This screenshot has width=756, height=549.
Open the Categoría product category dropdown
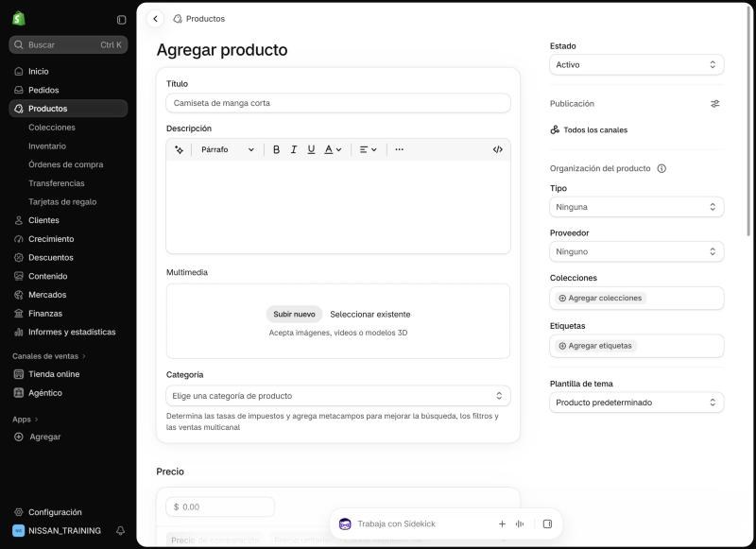[338, 396]
